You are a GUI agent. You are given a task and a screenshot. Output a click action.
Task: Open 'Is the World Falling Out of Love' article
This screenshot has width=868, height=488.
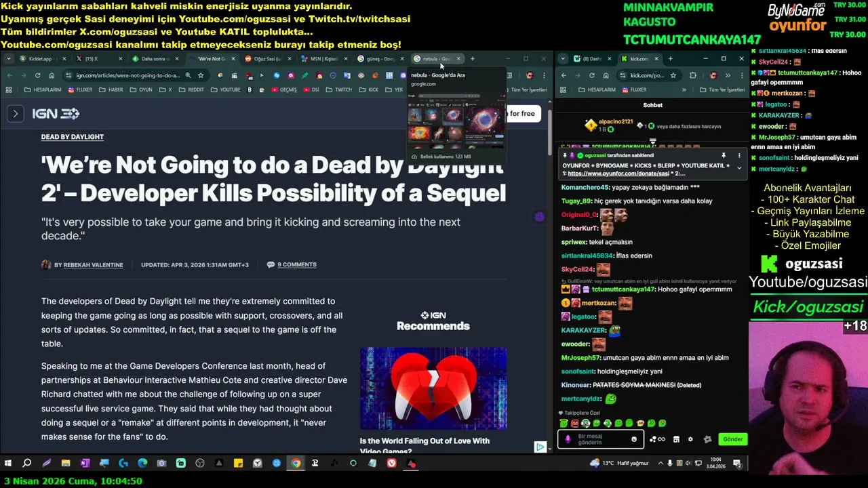[425, 445]
